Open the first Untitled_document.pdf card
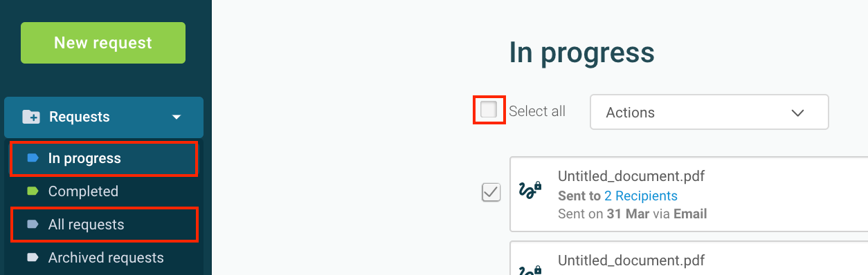The height and width of the screenshot is (275, 868). 689,195
